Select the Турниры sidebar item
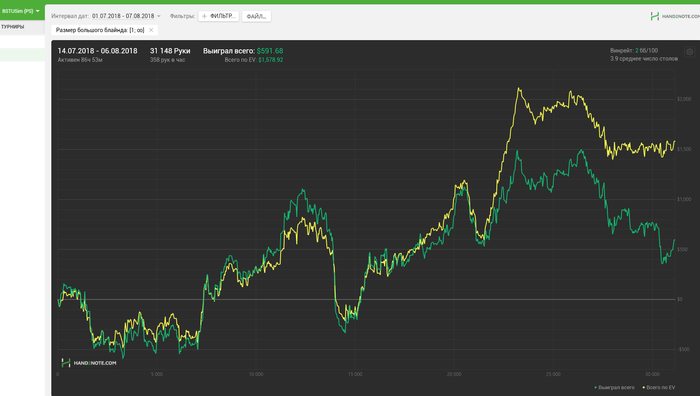 pos(13,27)
